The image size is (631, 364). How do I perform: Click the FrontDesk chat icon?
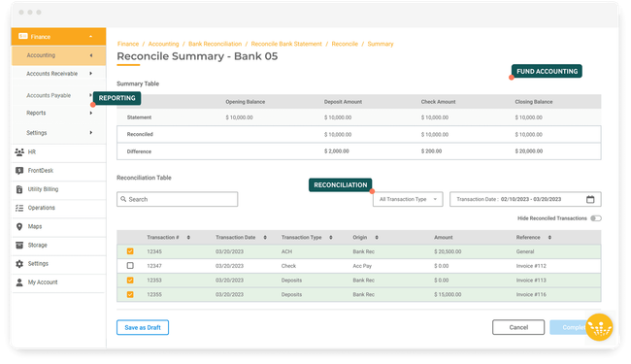pyautogui.click(x=19, y=171)
